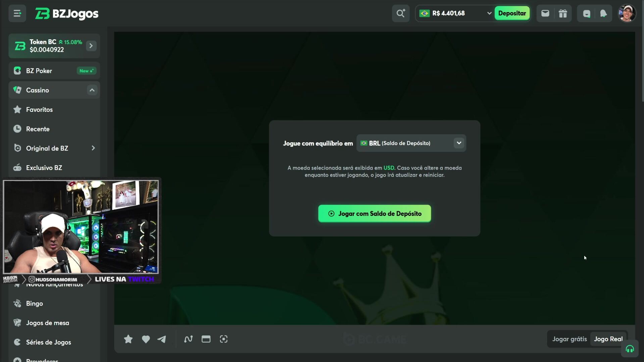Switch to theater mode icon
644x362 pixels.
coord(206,339)
